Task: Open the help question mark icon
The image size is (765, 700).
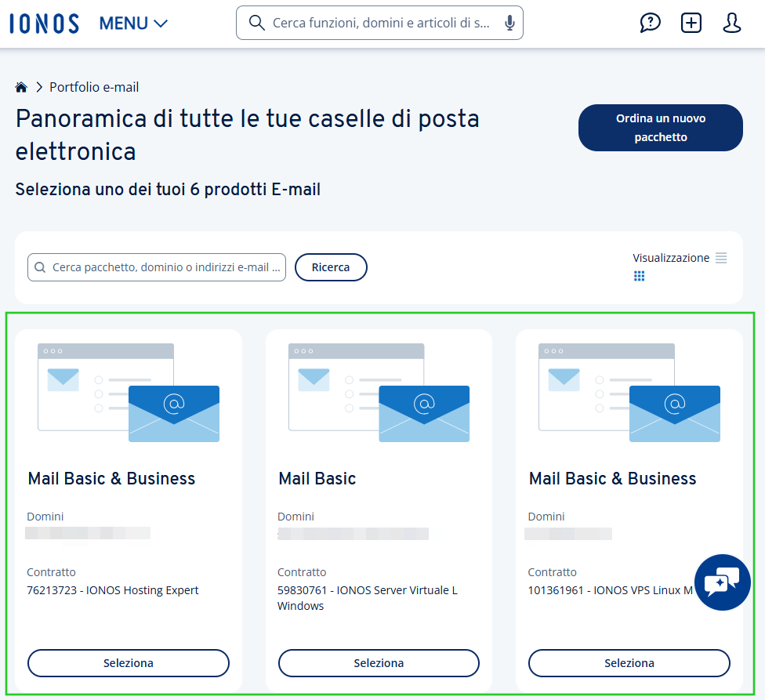Action: coord(650,23)
